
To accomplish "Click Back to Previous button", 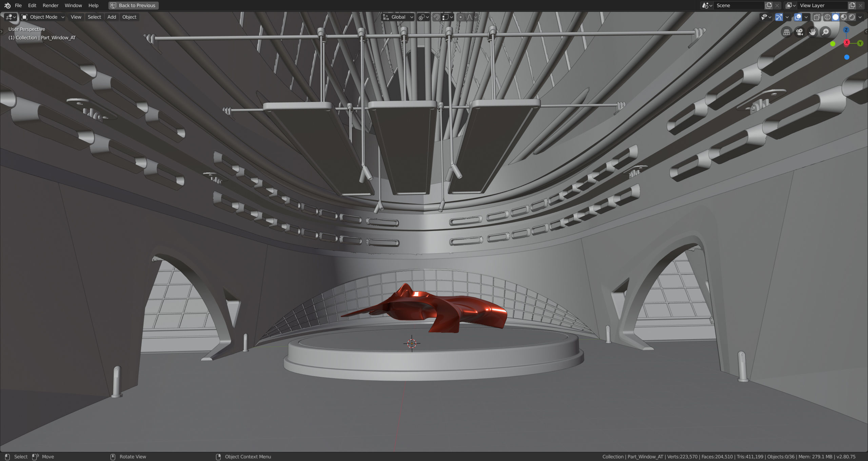I will point(133,5).
